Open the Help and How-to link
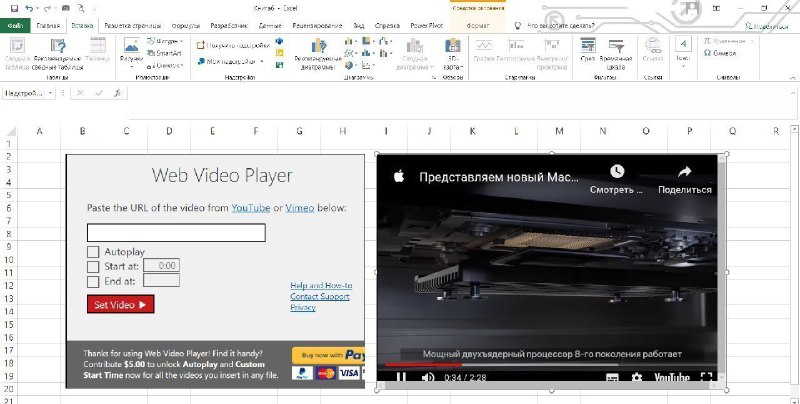800x404 pixels. pos(321,286)
